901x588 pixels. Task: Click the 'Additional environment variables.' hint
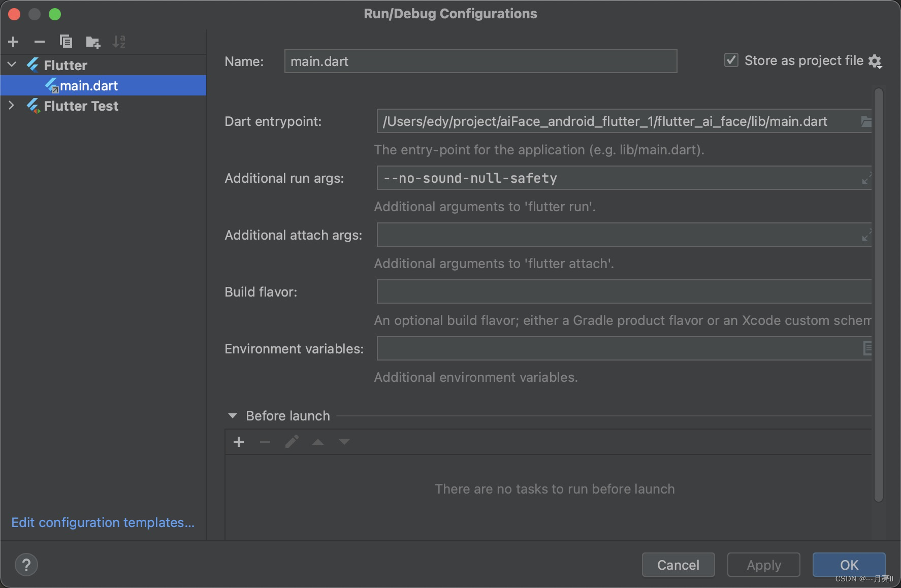476,377
